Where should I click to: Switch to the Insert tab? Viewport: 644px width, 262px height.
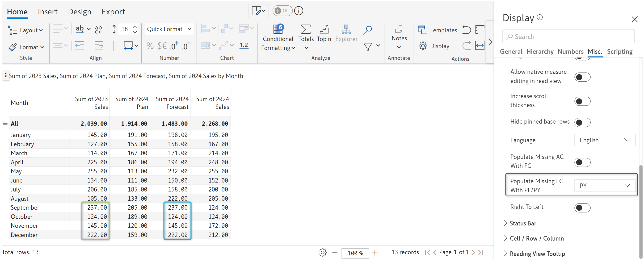click(47, 12)
